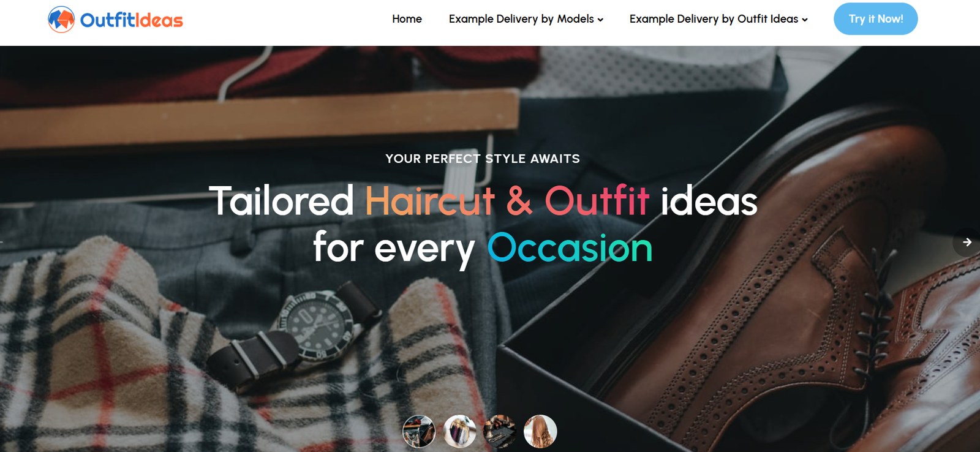The image size is (980, 452).
Task: Click the orange 'Haircut' headline word
Action: click(430, 201)
